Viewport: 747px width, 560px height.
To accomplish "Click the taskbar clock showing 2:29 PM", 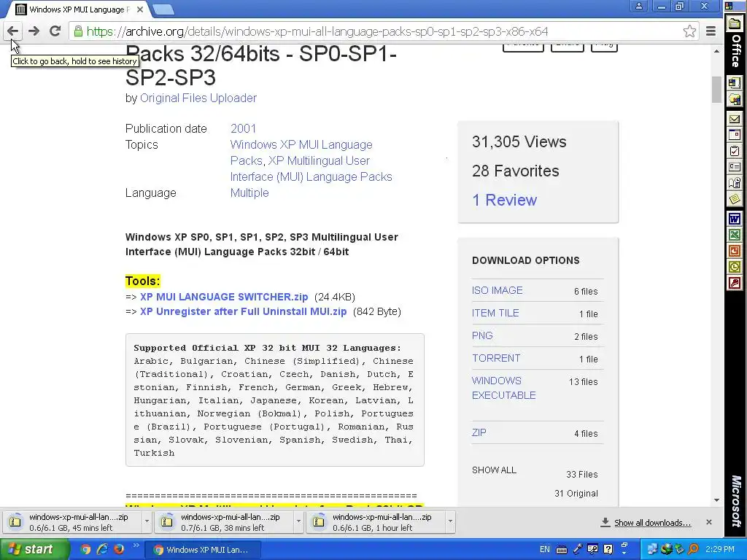I will pyautogui.click(x=720, y=549).
